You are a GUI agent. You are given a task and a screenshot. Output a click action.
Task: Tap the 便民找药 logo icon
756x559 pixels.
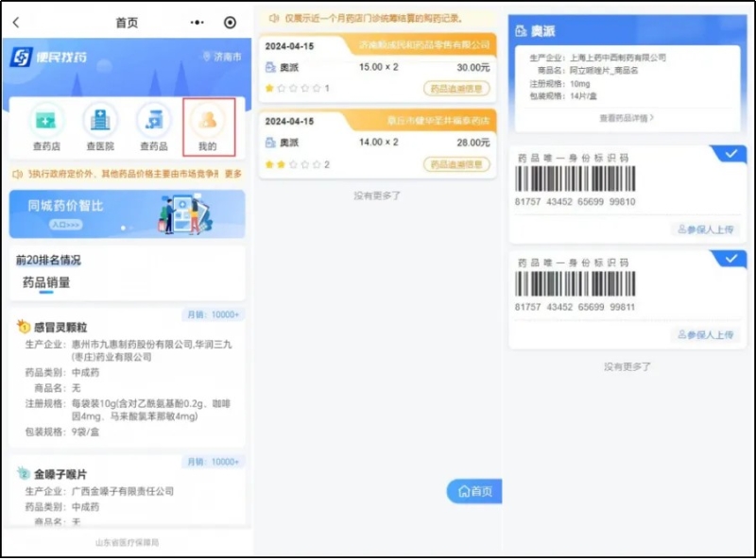(21, 58)
